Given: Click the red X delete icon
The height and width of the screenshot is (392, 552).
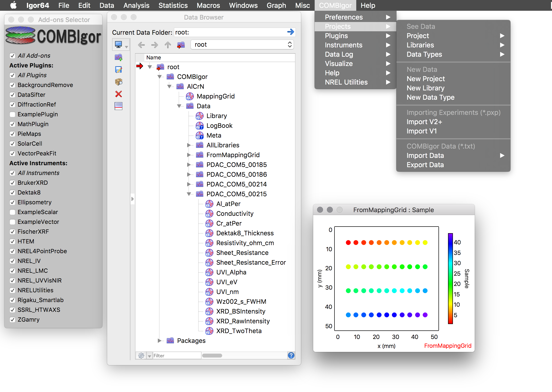Looking at the screenshot, I should click(x=118, y=94).
